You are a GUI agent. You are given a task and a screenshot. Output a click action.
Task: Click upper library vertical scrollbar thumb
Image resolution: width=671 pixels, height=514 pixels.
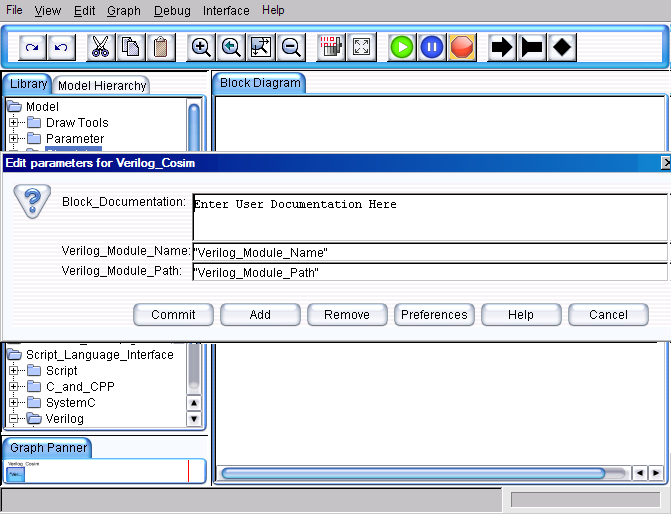pyautogui.click(x=194, y=127)
